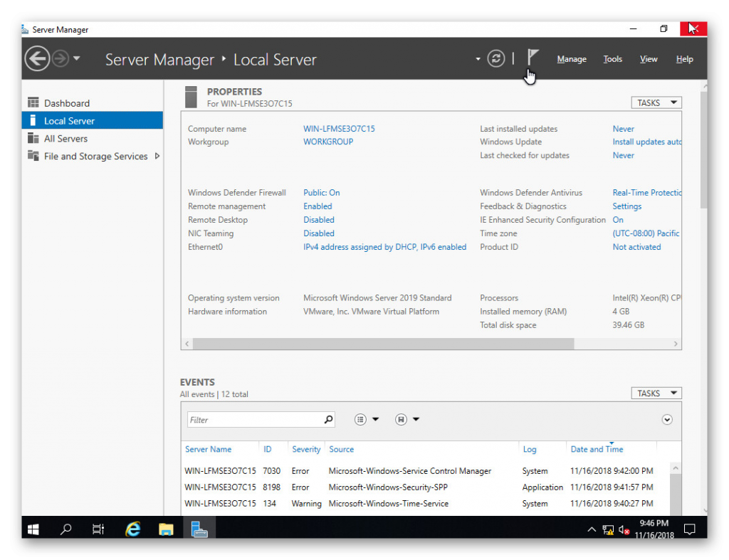Click the events query save icon
729x560 pixels.
pos(401,419)
